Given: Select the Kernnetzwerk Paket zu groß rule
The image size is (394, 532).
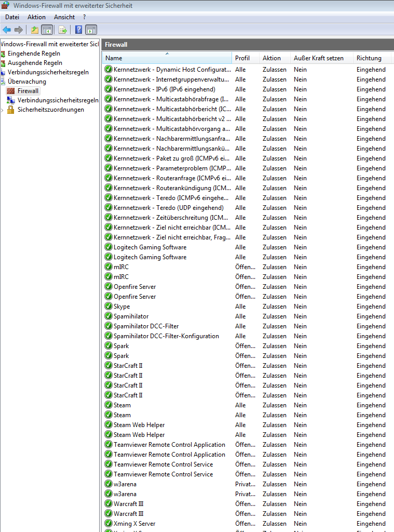Looking at the screenshot, I should 172,158.
